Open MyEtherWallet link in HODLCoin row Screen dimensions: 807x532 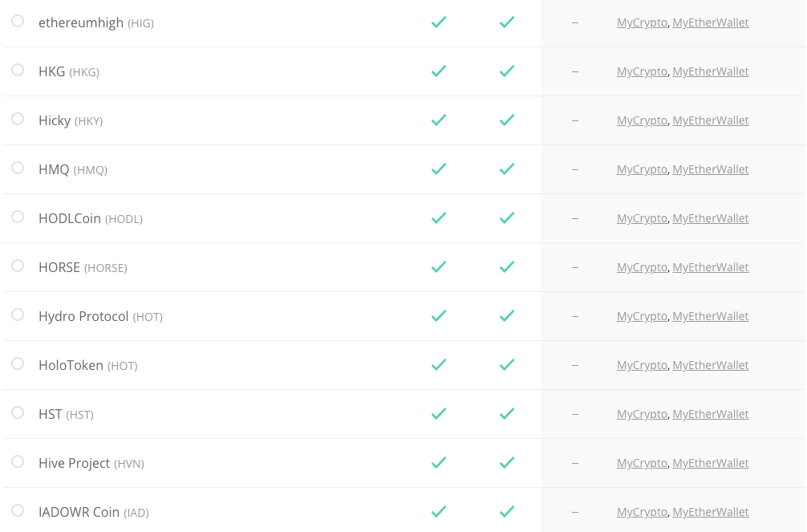(710, 218)
